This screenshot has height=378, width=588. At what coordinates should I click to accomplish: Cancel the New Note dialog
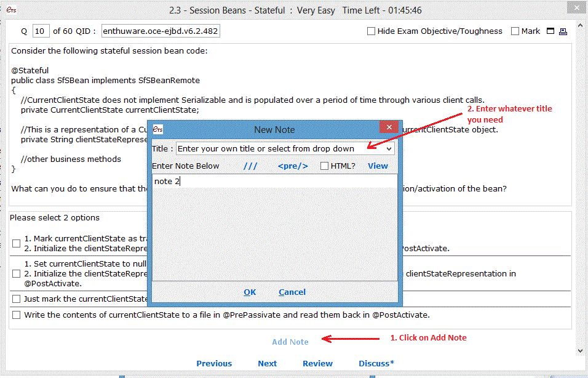click(x=292, y=292)
